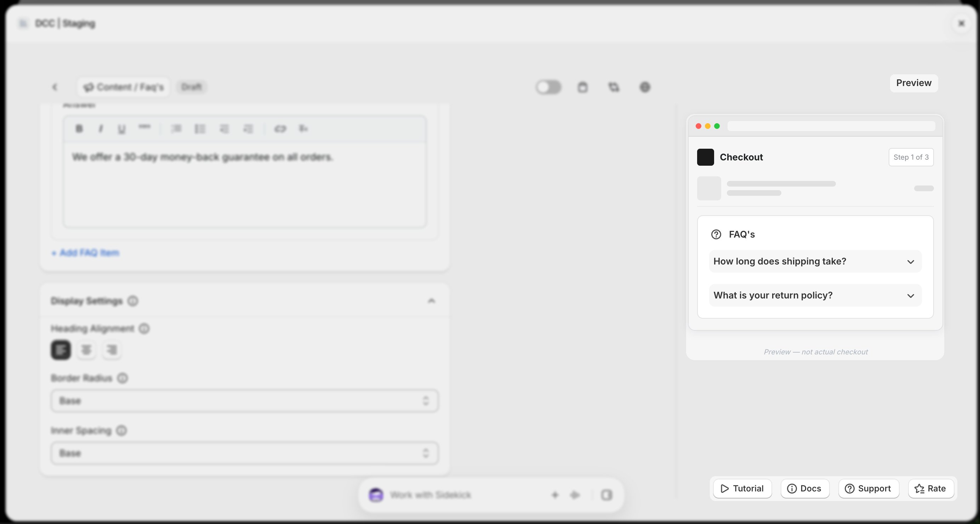Click the trash delete icon in the header
The image size is (980, 524).
583,87
